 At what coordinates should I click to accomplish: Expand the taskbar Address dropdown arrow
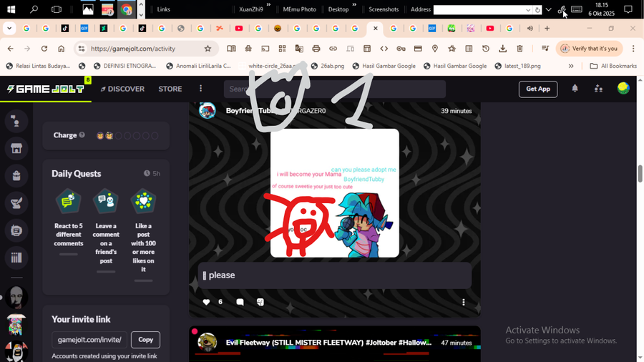[x=528, y=10]
